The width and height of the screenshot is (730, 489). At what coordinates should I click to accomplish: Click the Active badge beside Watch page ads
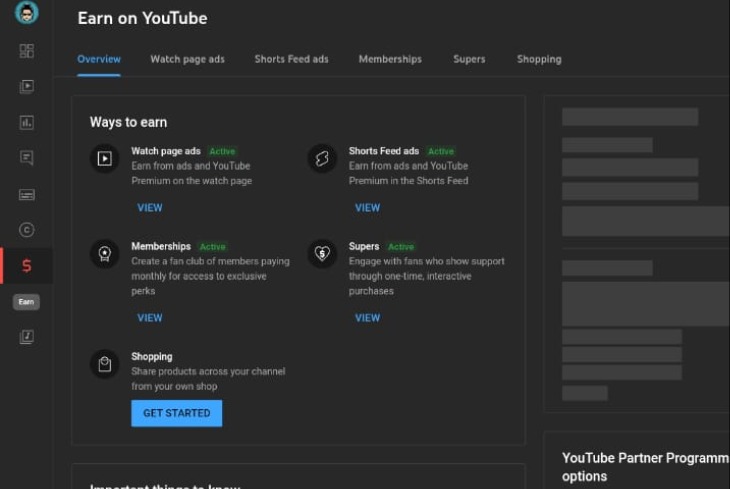pyautogui.click(x=222, y=151)
